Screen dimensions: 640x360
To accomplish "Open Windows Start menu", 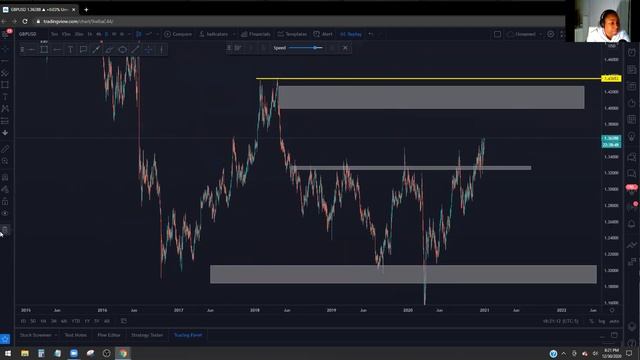I will (x=8, y=353).
